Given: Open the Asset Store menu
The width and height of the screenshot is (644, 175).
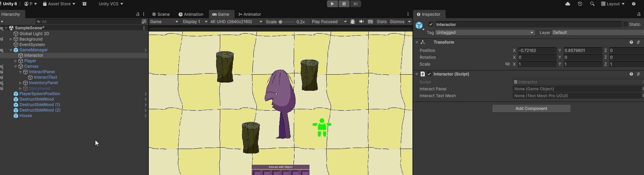Looking at the screenshot, I should [59, 4].
